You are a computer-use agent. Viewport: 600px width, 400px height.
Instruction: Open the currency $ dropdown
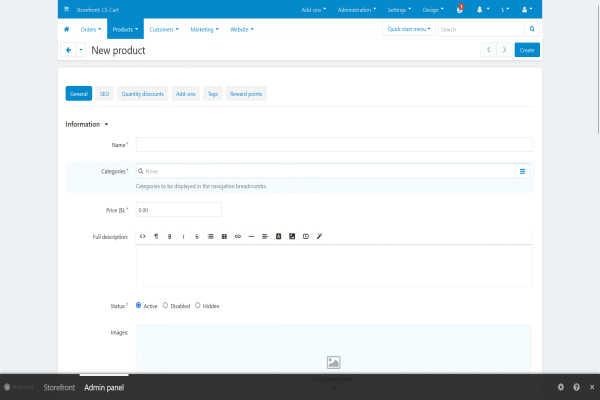click(505, 10)
